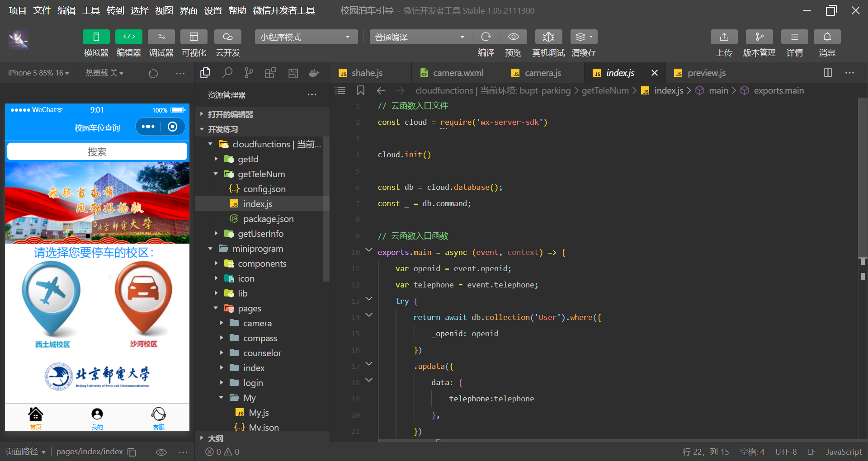Open the clear cache (清缓存) dropdown
Screen dimensions: 868x461
pos(584,37)
